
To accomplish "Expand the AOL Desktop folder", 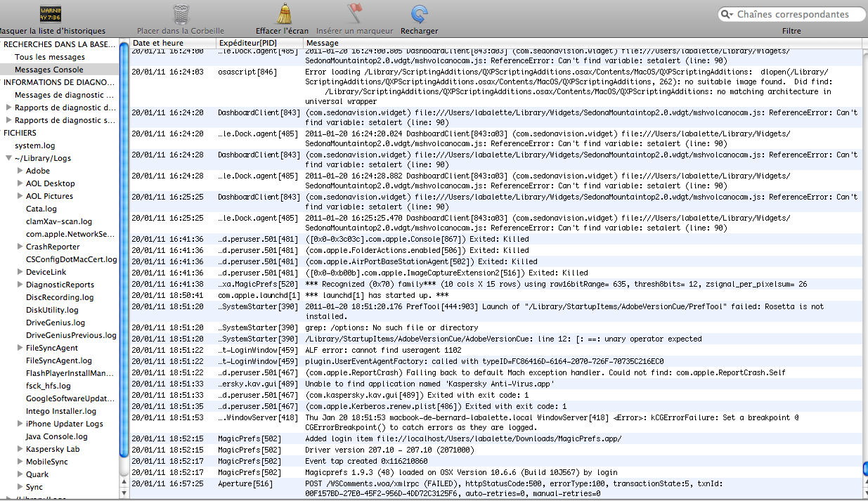I will coord(20,183).
